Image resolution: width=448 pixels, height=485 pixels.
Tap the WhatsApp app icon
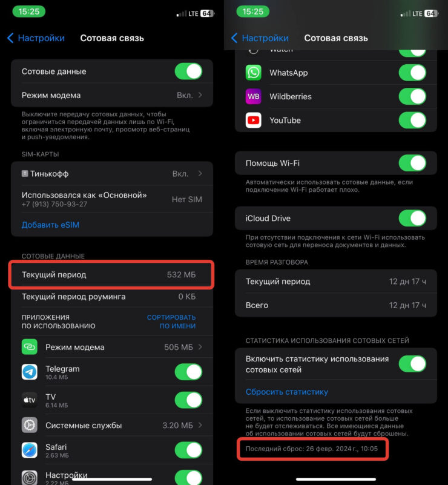253,73
